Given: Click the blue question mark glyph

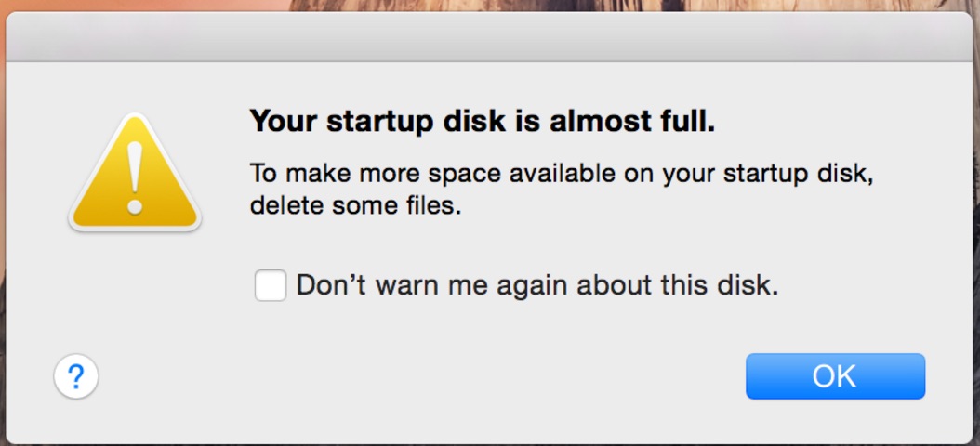Looking at the screenshot, I should pos(75,376).
